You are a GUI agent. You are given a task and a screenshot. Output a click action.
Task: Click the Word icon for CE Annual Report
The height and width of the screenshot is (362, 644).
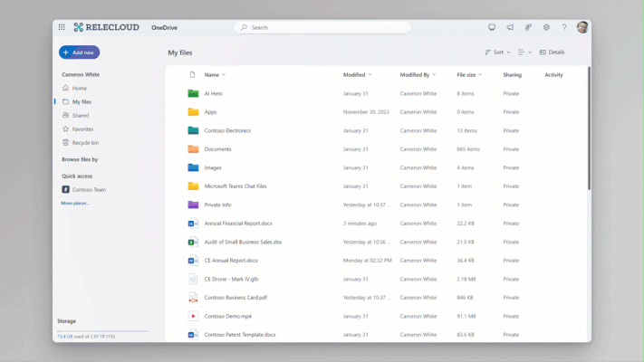(x=193, y=261)
